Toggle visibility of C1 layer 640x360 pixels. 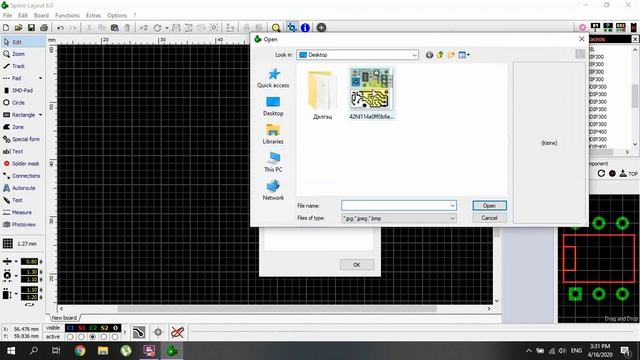[70, 328]
